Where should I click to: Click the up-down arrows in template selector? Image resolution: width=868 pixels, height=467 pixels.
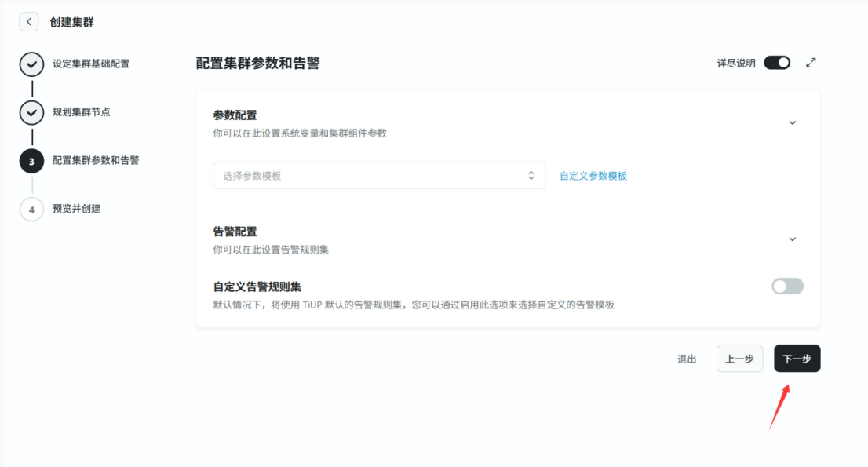pyautogui.click(x=531, y=176)
